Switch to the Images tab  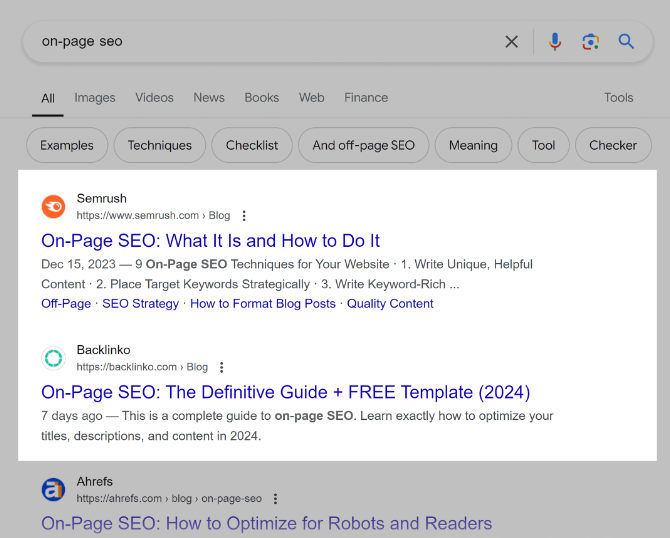pos(95,98)
